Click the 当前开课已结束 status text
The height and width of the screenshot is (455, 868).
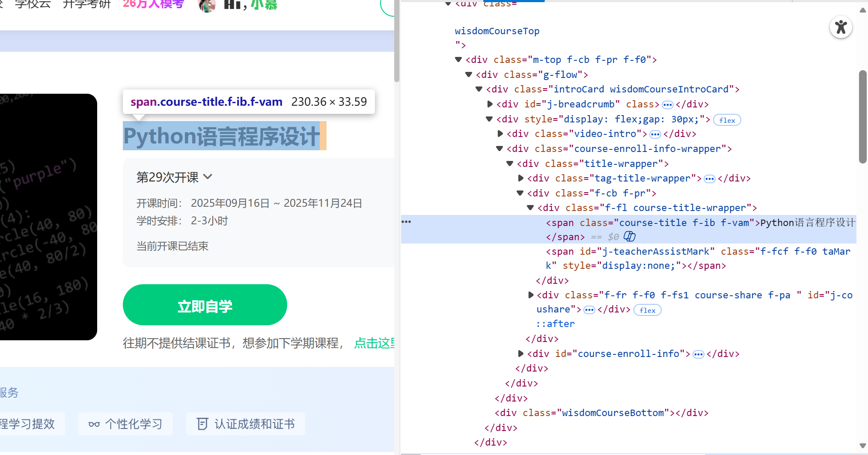click(x=172, y=246)
